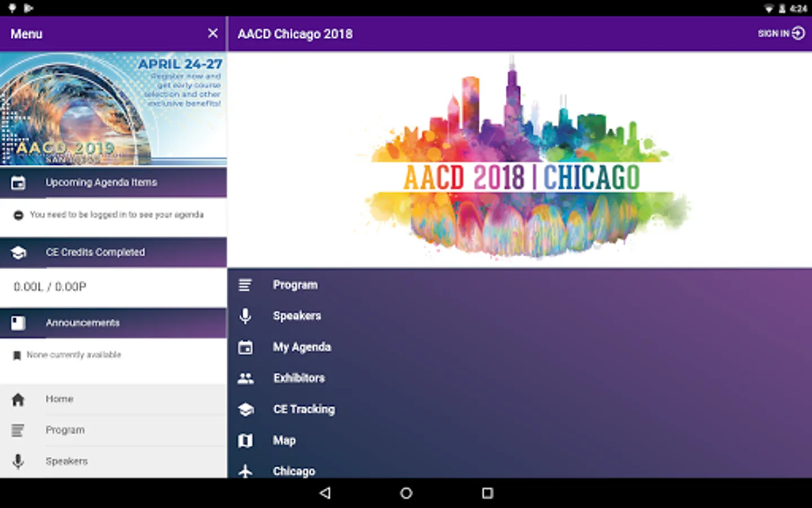This screenshot has height=508, width=812.
Task: Click the Program list icon in sidebar
Action: pos(18,430)
